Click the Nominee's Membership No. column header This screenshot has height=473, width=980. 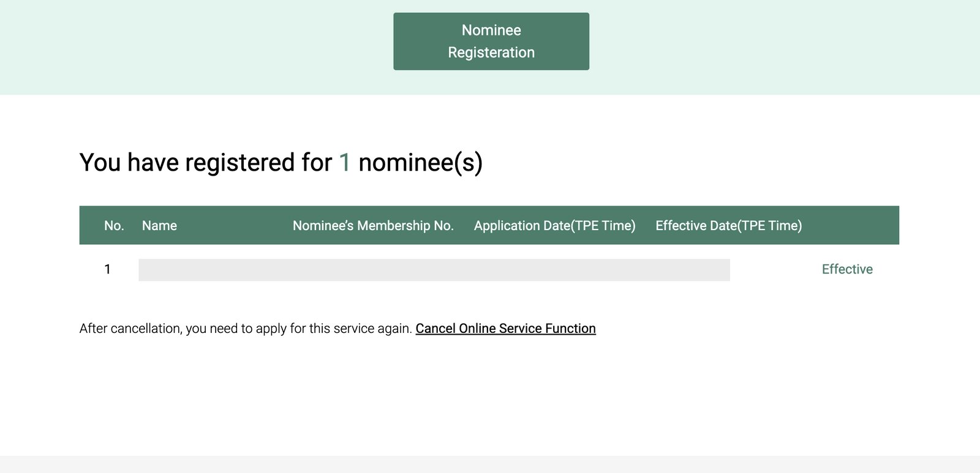373,226
